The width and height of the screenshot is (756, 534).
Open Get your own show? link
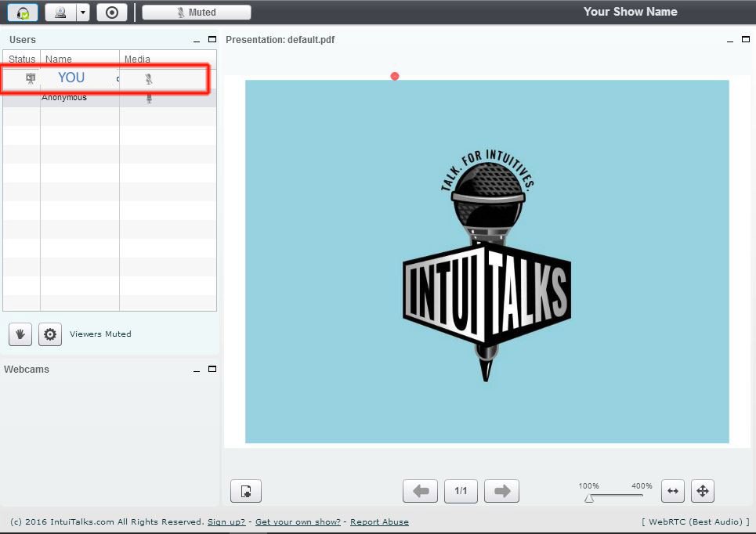(x=298, y=522)
